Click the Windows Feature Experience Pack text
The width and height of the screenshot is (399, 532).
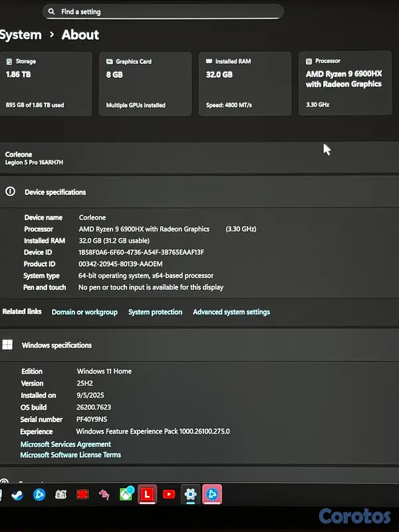153,431
